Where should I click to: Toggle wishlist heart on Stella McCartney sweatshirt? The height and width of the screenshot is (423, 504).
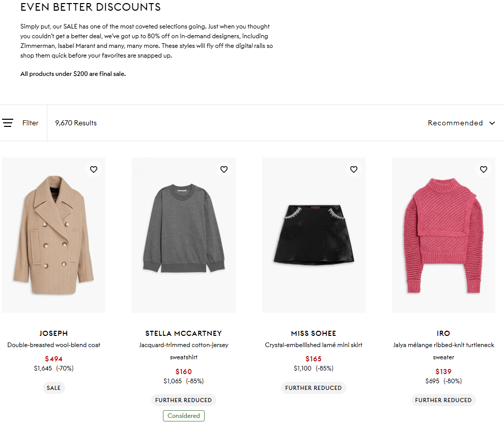tap(224, 170)
